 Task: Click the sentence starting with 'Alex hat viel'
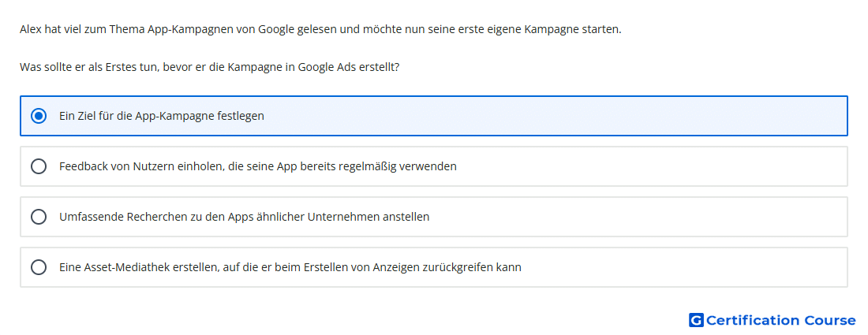[x=320, y=29]
